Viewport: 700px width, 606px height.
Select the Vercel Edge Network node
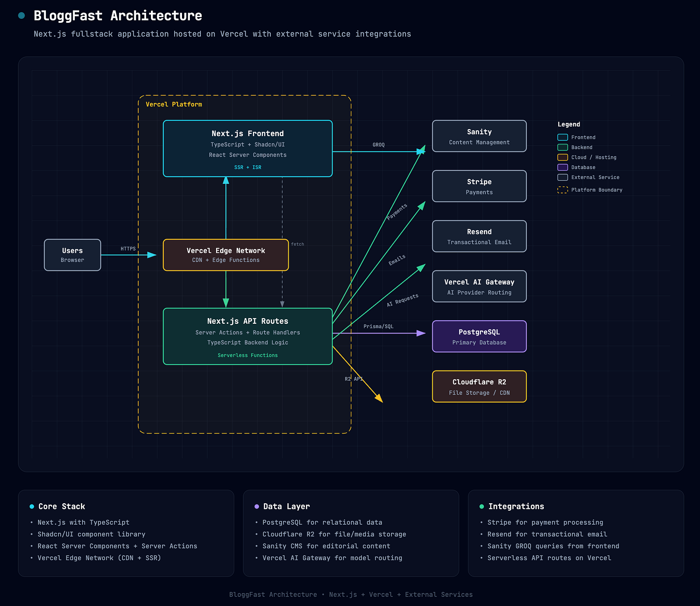pos(226,255)
